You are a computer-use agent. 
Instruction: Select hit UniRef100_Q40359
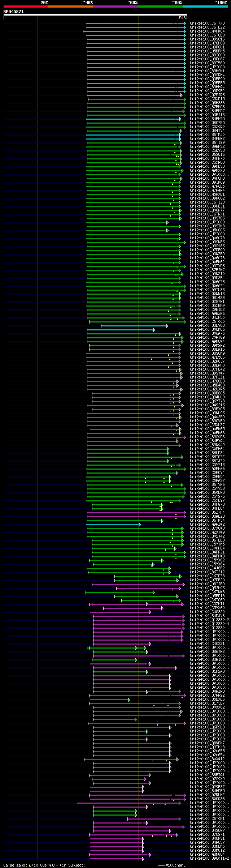tap(207, 417)
